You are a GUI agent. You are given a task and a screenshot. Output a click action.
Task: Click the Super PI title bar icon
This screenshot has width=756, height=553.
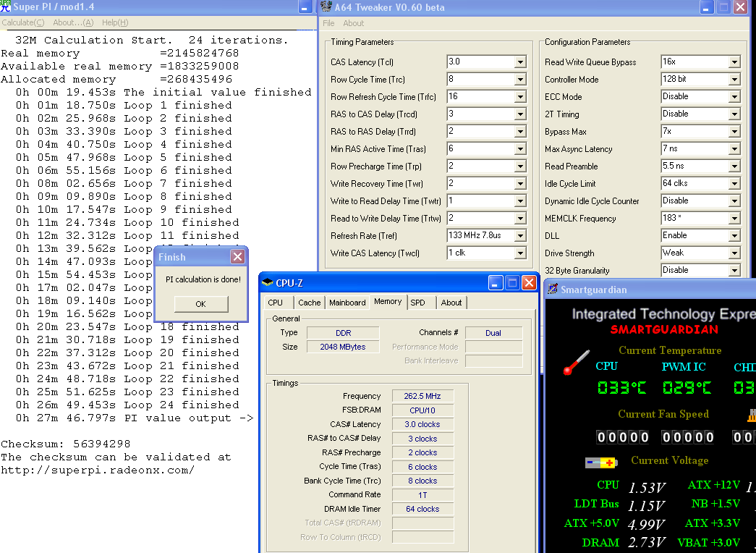pyautogui.click(x=5, y=7)
